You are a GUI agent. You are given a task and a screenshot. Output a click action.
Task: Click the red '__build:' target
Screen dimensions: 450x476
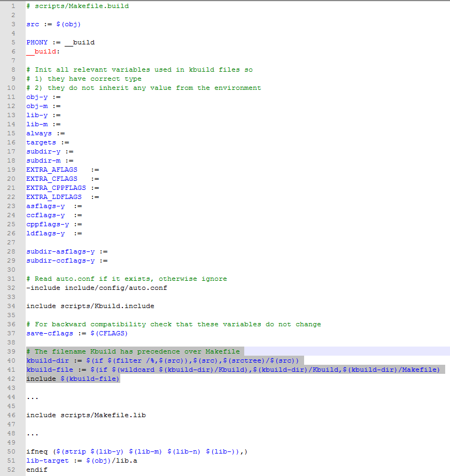tap(43, 51)
